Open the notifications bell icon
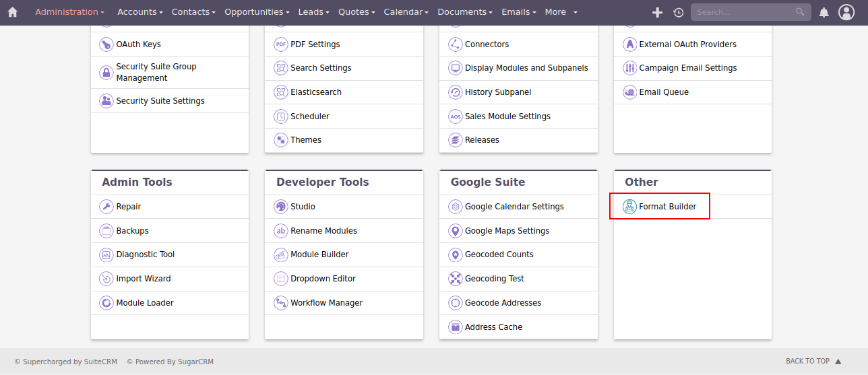The width and height of the screenshot is (868, 375). tap(824, 12)
